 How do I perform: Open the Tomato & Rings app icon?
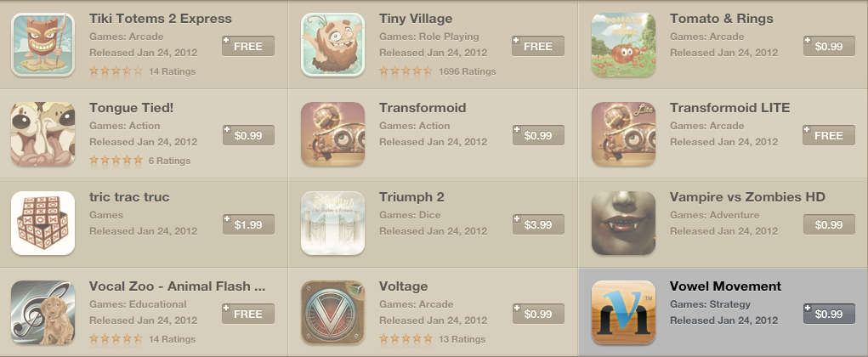pyautogui.click(x=623, y=45)
